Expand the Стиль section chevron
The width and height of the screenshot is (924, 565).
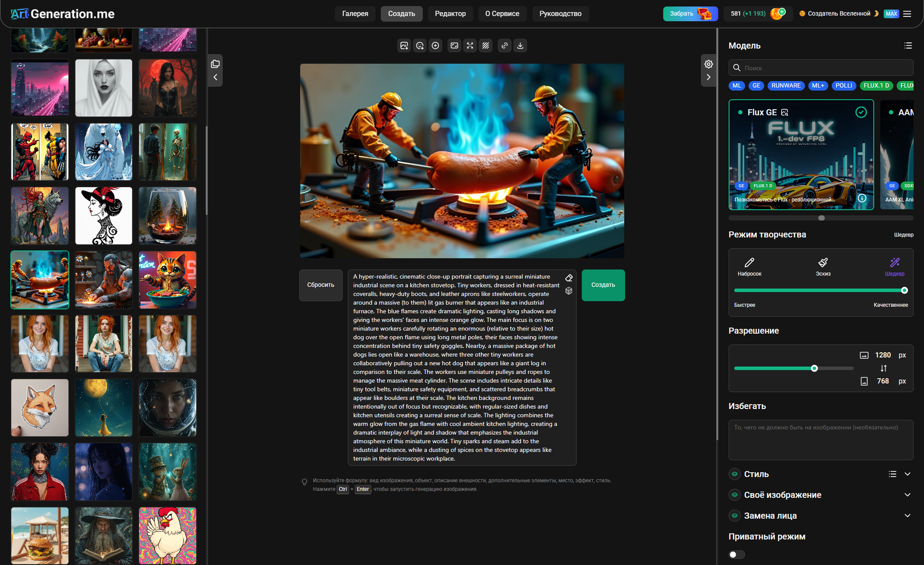(x=908, y=475)
